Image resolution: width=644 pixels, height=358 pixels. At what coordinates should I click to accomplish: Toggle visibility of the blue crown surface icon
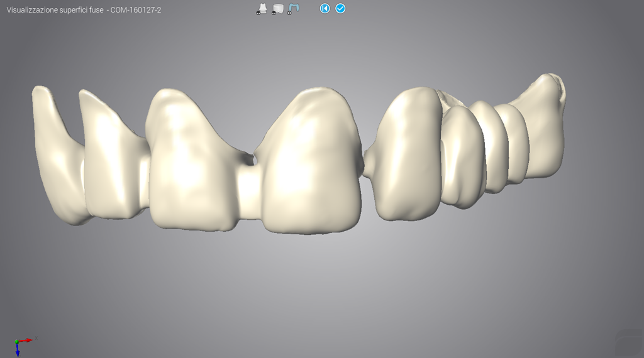[293, 9]
